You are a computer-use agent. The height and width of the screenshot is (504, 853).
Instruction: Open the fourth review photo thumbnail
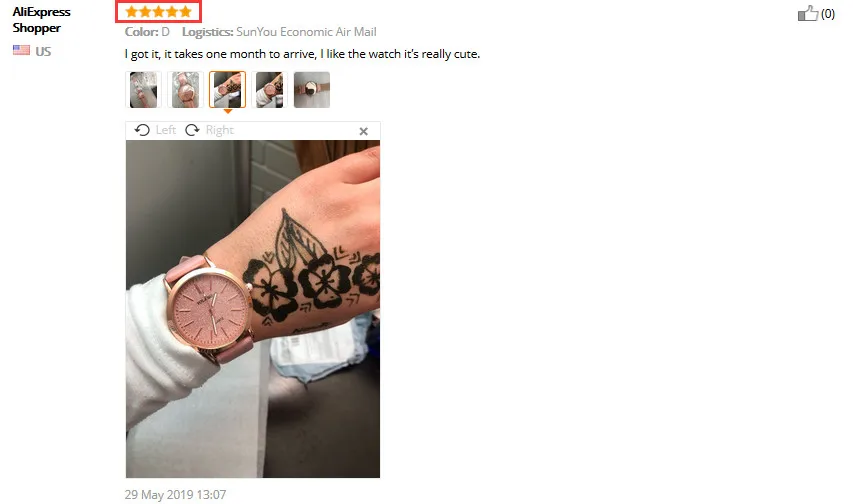(x=269, y=90)
